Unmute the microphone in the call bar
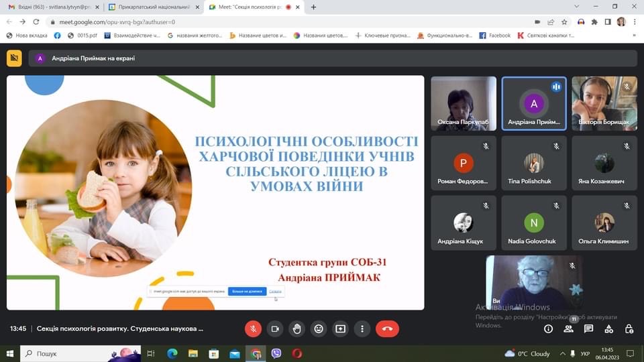644x362 pixels. click(253, 328)
